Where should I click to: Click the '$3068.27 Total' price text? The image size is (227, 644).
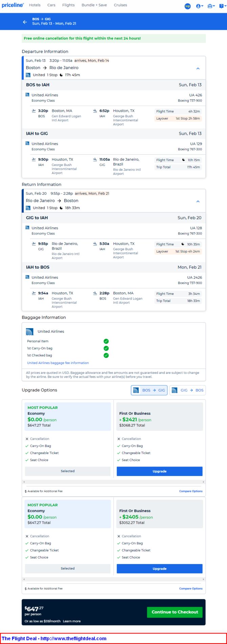point(132,425)
